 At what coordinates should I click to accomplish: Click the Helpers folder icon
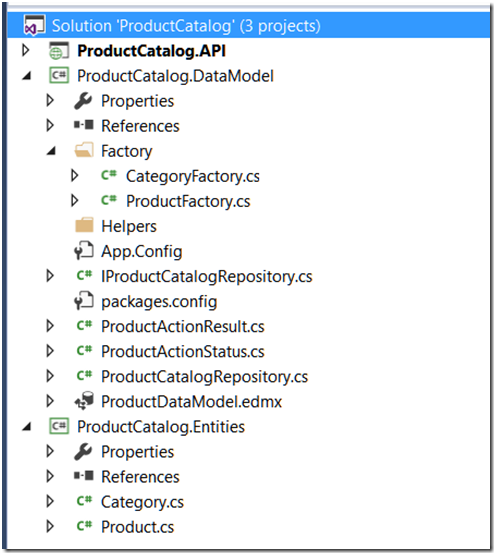coord(84,225)
